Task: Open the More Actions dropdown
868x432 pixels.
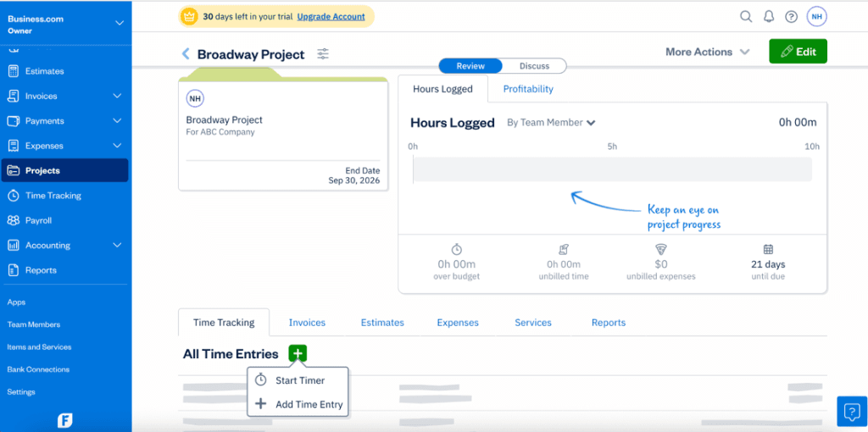Action: click(708, 52)
